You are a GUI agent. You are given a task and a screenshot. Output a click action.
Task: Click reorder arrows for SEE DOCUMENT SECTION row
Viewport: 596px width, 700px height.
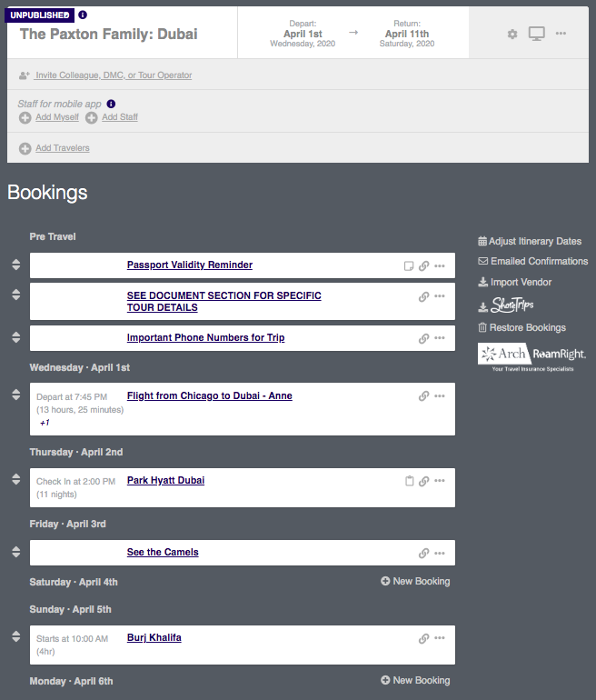[x=16, y=295]
